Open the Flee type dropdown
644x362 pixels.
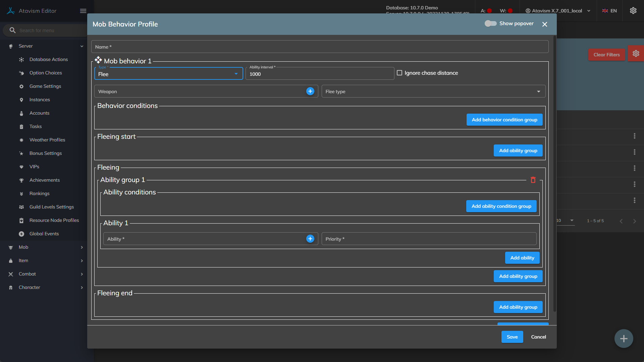point(433,91)
